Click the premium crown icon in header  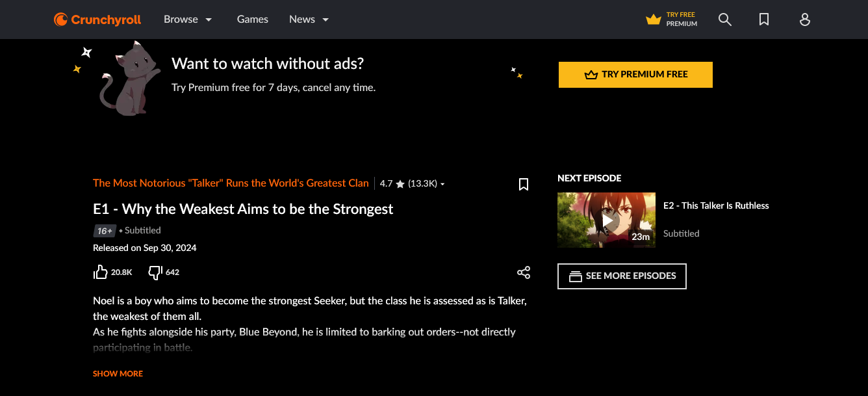tap(653, 20)
